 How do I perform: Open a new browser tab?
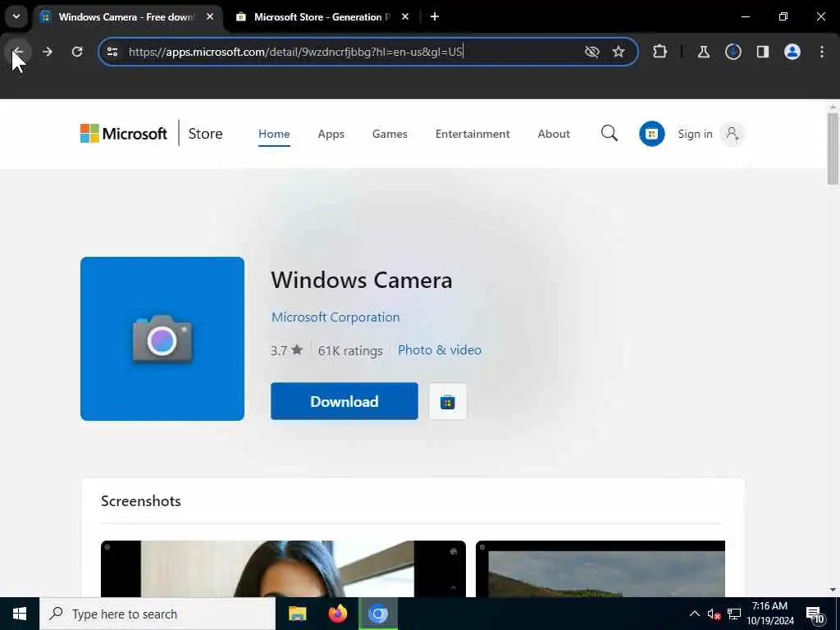pyautogui.click(x=435, y=16)
